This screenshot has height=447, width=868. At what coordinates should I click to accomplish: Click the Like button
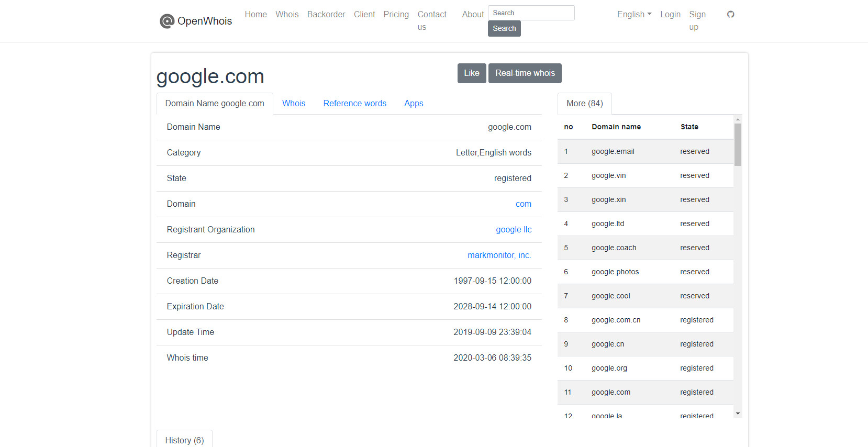(x=472, y=73)
